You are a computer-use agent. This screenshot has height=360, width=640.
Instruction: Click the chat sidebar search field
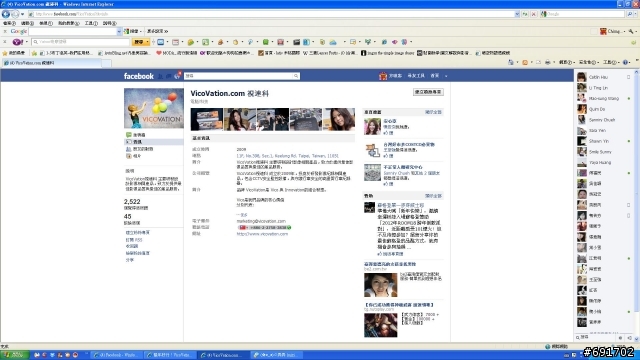596,338
